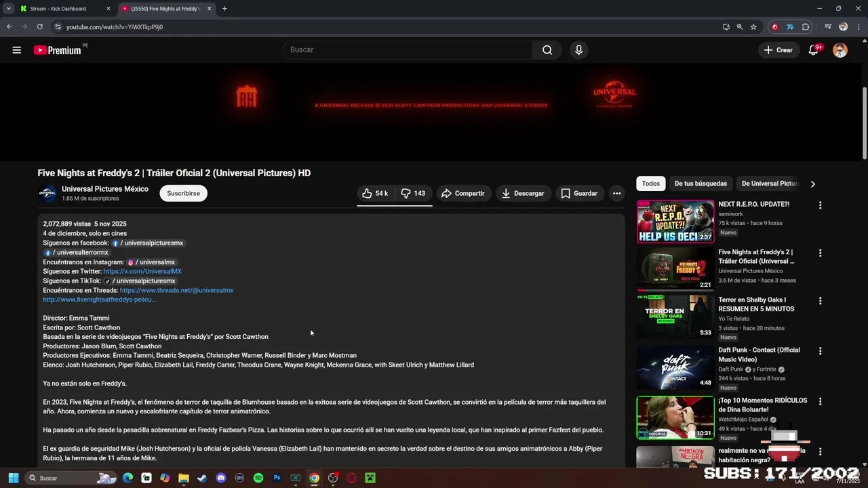Image resolution: width=868 pixels, height=488 pixels.
Task: Click the Compartir share button
Action: [x=463, y=193]
